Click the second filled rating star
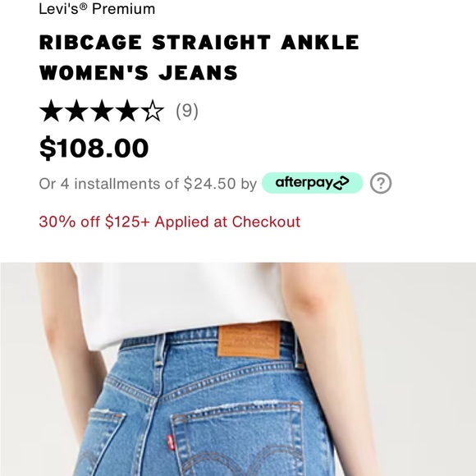Viewport: 476px width, 476px height. click(x=77, y=111)
